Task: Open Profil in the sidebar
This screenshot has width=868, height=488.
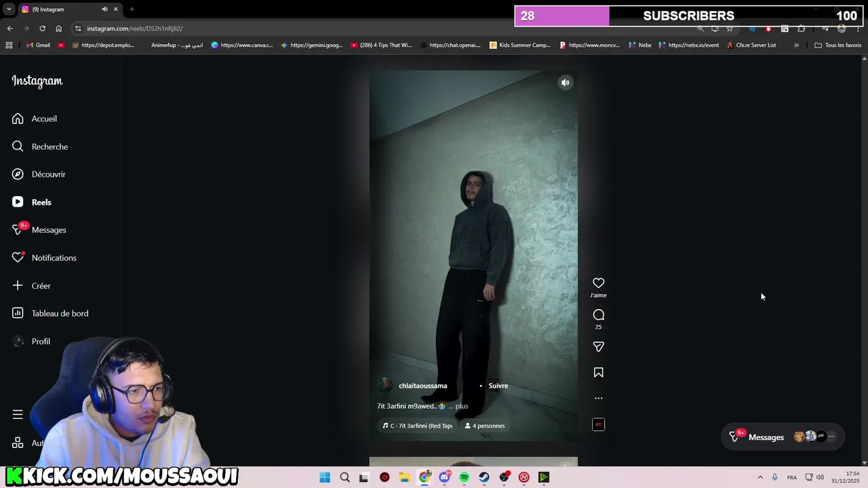Action: pos(31,341)
